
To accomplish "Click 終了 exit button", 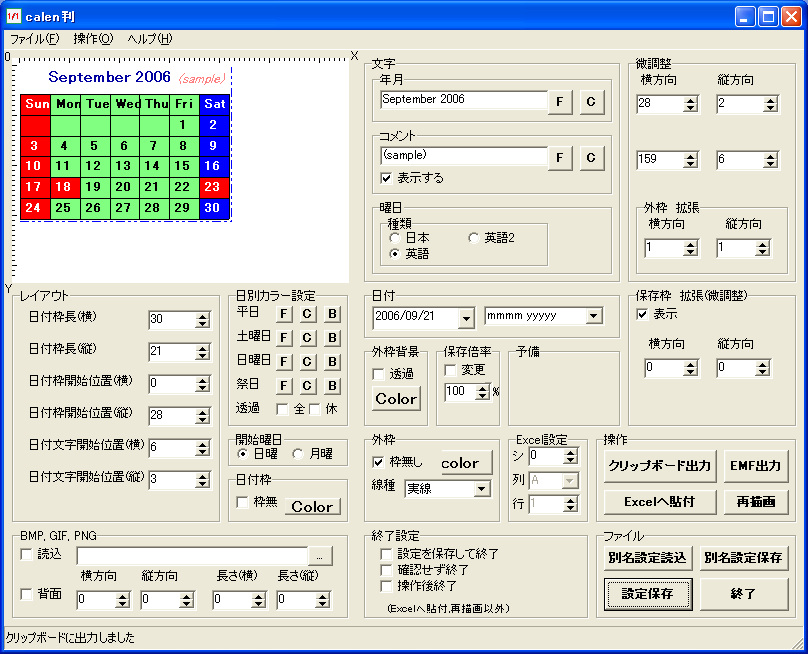I will (744, 594).
